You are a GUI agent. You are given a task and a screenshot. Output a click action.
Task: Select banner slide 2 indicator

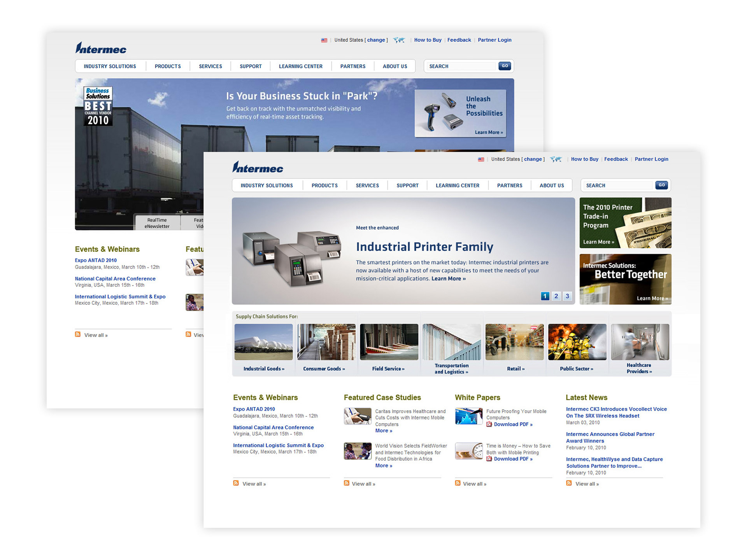coord(556,296)
